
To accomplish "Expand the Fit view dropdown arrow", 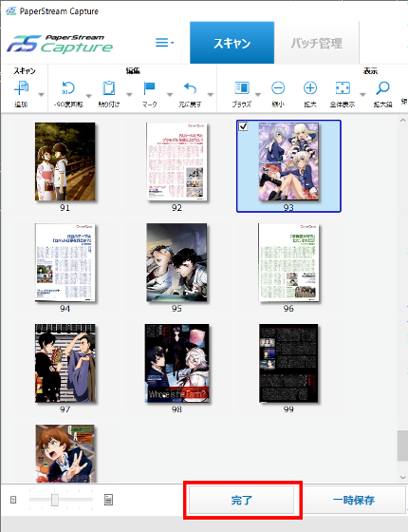I will point(362,95).
